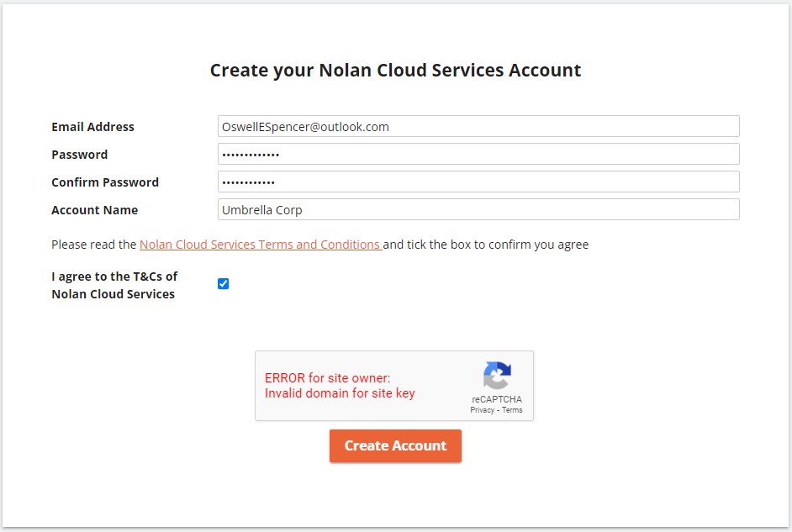Click the Account Name label

click(94, 210)
